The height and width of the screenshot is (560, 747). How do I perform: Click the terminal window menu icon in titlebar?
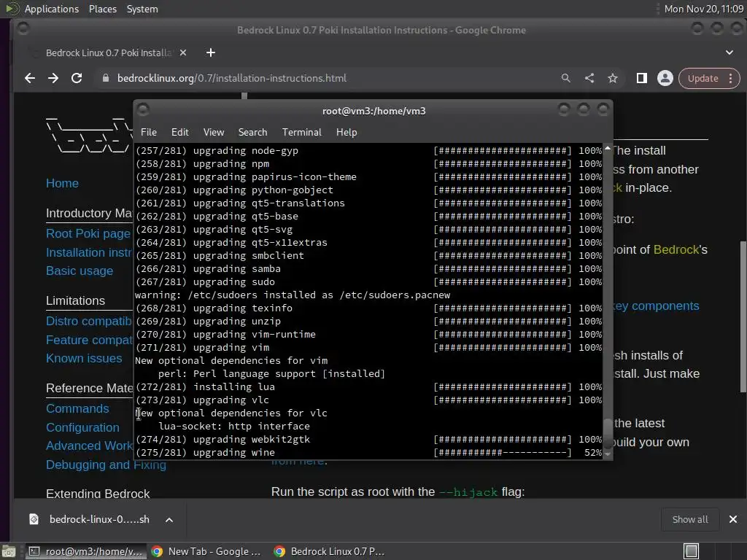coord(143,111)
